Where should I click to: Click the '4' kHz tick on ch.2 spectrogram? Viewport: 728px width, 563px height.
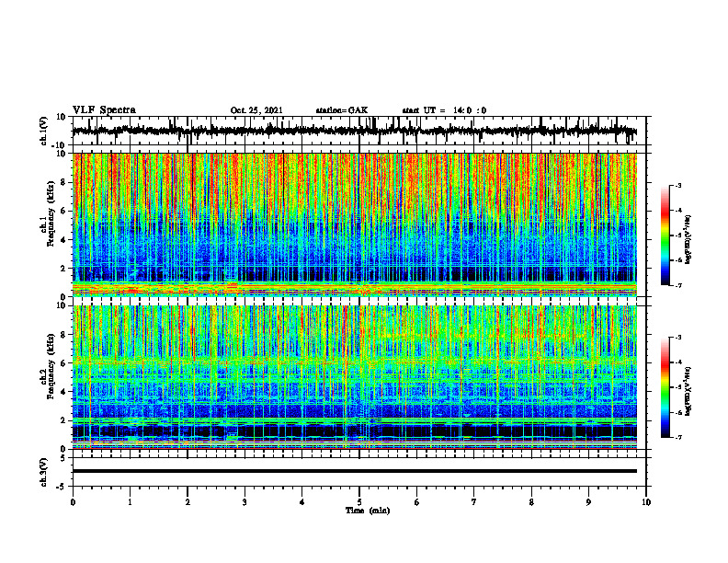(x=64, y=392)
